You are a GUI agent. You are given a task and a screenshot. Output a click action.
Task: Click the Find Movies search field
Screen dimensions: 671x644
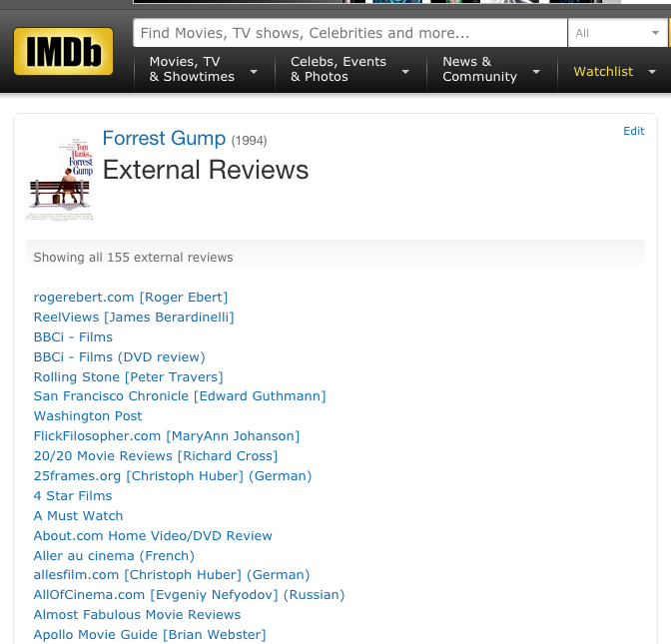[x=350, y=33]
